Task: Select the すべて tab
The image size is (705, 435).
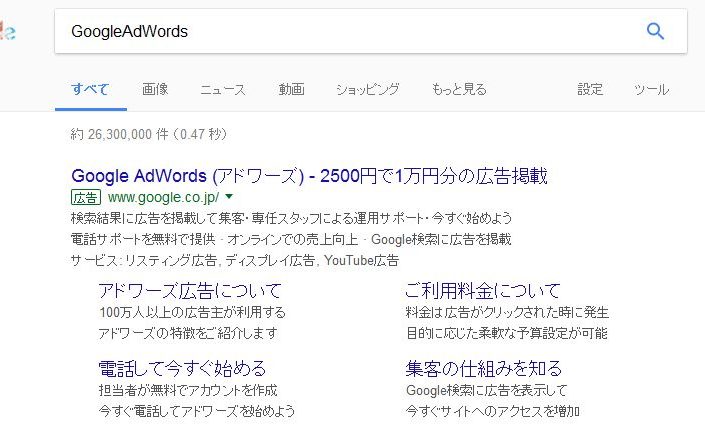Action: pyautogui.click(x=90, y=89)
